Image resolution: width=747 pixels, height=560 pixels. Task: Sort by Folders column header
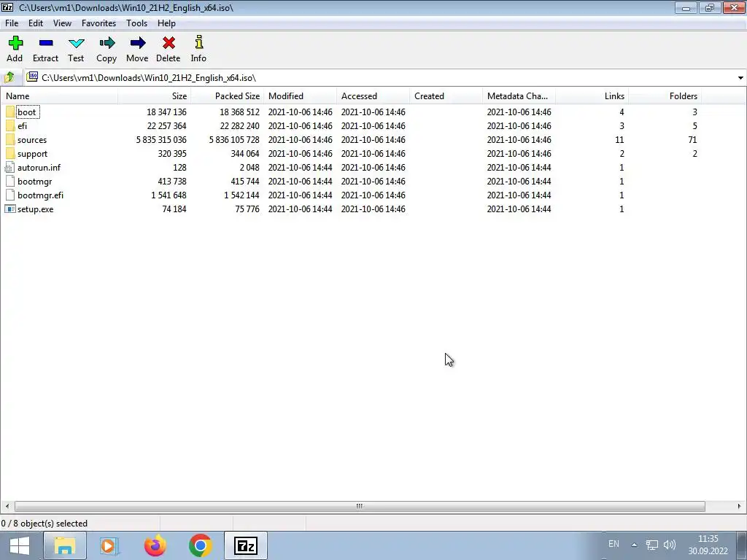click(x=665, y=96)
